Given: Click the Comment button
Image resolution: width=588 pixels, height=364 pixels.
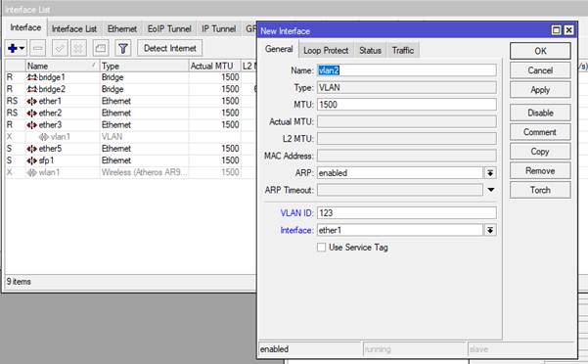Looking at the screenshot, I should point(540,132).
